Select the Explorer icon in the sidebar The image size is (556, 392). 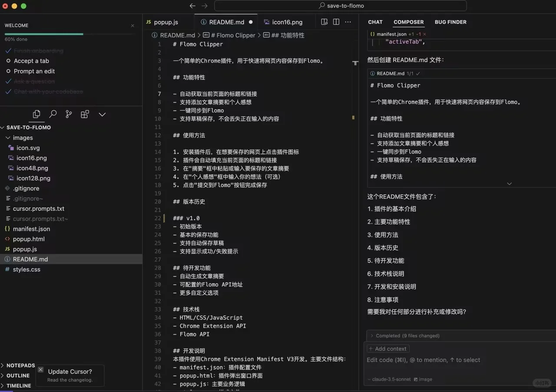coord(36,114)
